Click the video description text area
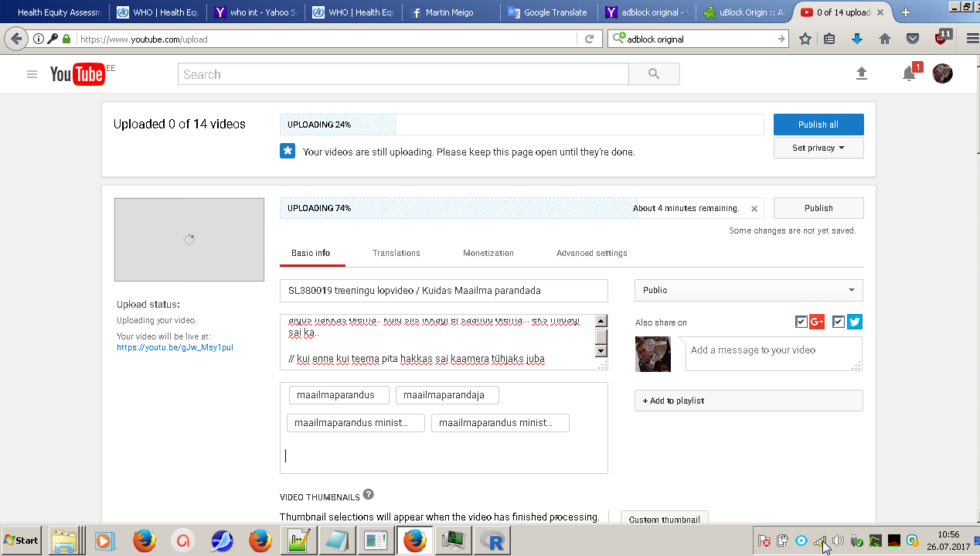Screen dimensions: 980x556 [437, 342]
